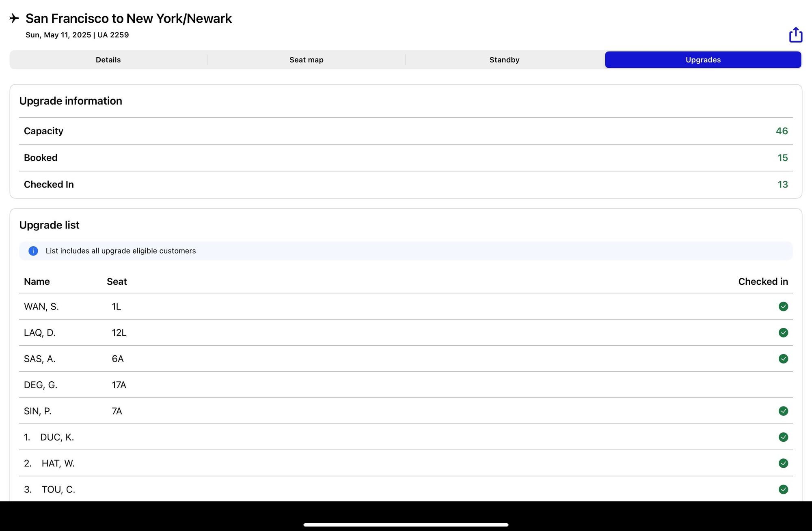Switch to the Seat map tab
Screen dimensions: 812x531
point(307,60)
